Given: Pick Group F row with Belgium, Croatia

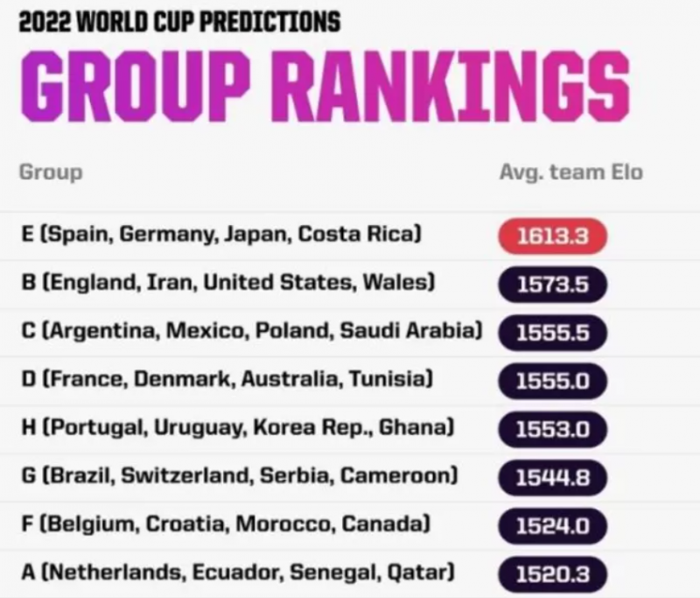Looking at the screenshot, I should point(224,525).
